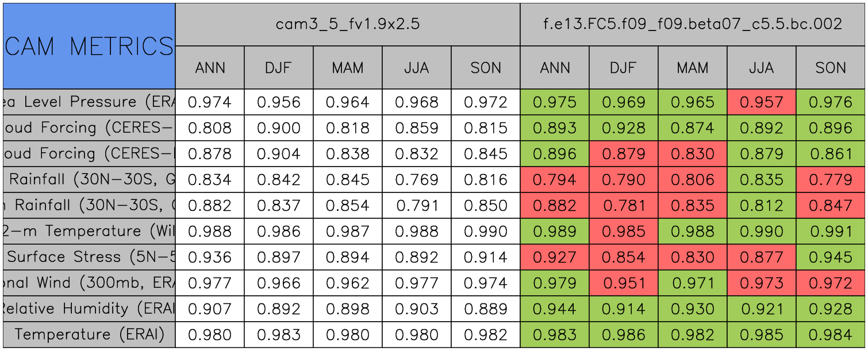Viewport: 868px width, 351px height.
Task: Click the Sea Level Pressure row label
Action: [89, 102]
